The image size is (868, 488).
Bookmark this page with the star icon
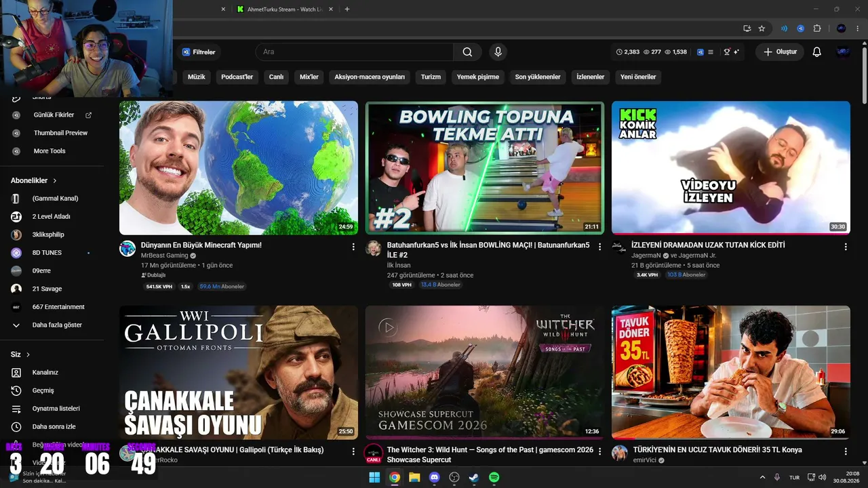(x=762, y=28)
